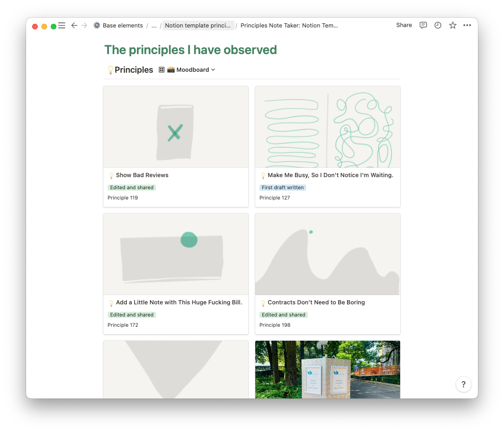
Task: Click the First draft written status tag
Action: pyautogui.click(x=283, y=188)
